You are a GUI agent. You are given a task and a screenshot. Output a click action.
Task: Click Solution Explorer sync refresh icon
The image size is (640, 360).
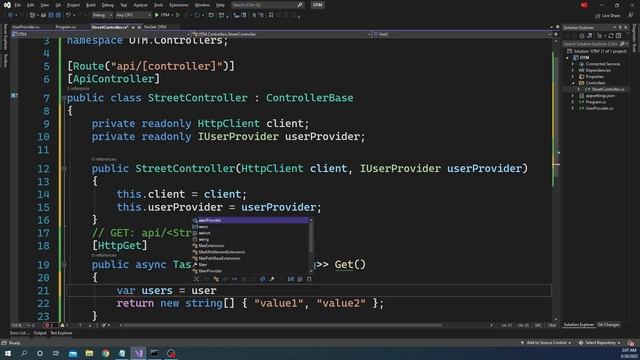click(611, 36)
